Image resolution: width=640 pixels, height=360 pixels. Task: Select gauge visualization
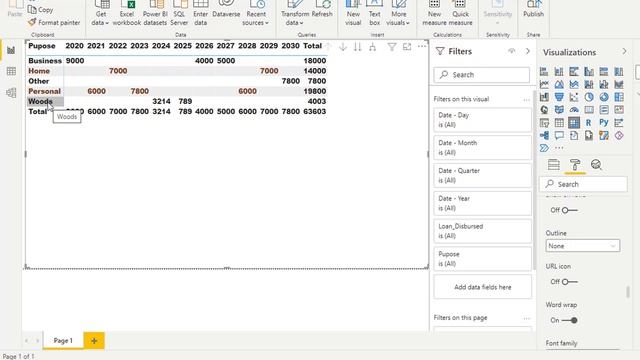(x=574, y=110)
